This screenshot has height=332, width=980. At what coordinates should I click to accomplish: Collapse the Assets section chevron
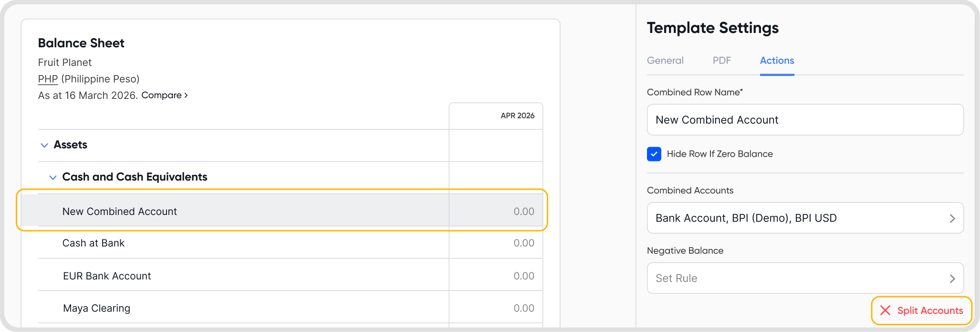(44, 145)
